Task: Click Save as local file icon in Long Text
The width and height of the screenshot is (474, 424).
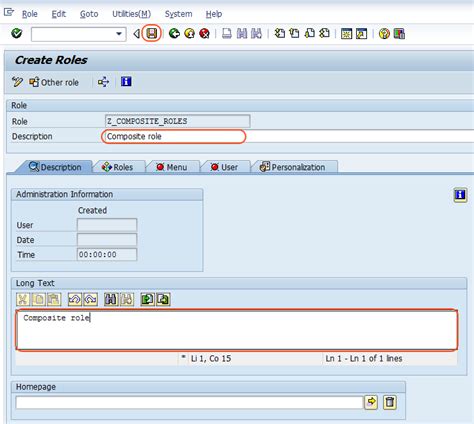Action: [x=163, y=299]
